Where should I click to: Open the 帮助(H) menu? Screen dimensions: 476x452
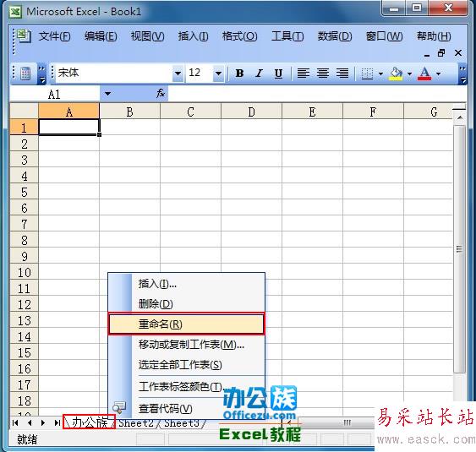434,36
